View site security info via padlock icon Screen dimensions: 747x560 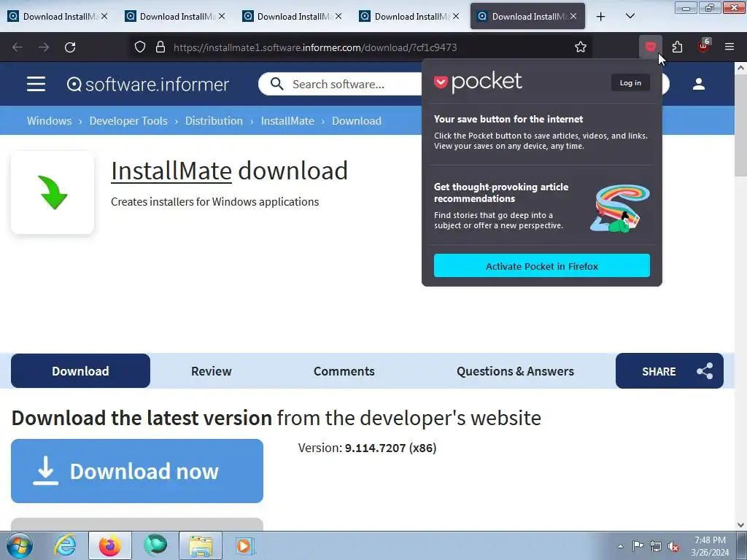[160, 47]
